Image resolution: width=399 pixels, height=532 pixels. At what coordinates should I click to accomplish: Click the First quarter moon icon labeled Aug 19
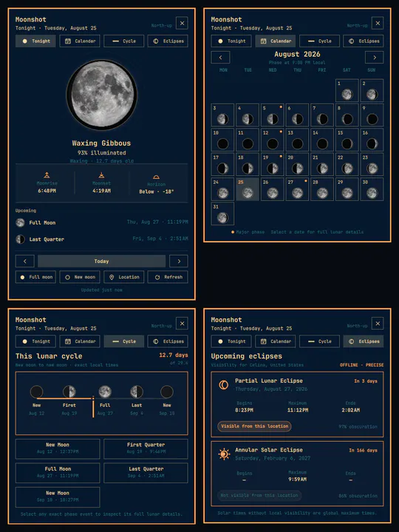coord(69,392)
